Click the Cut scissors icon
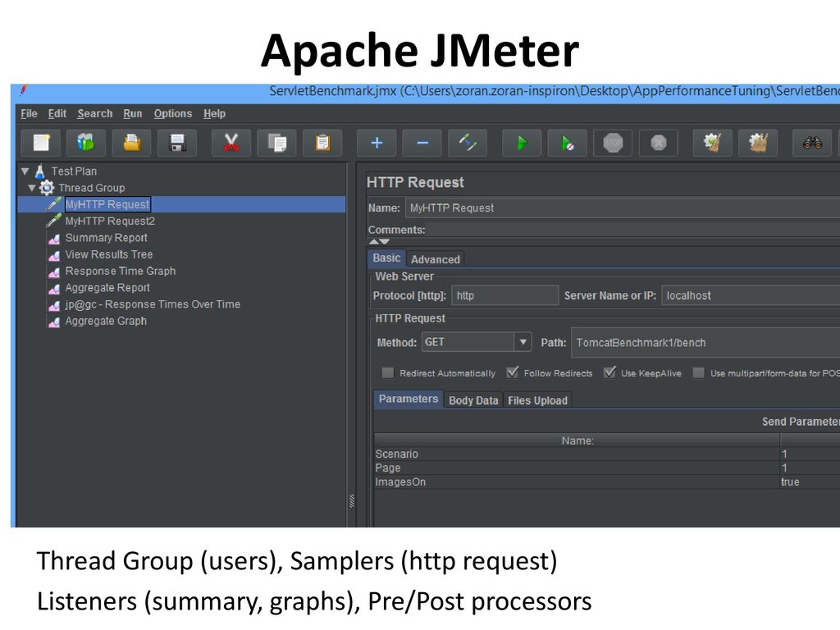Screen dimensions: 840x630 [x=231, y=143]
